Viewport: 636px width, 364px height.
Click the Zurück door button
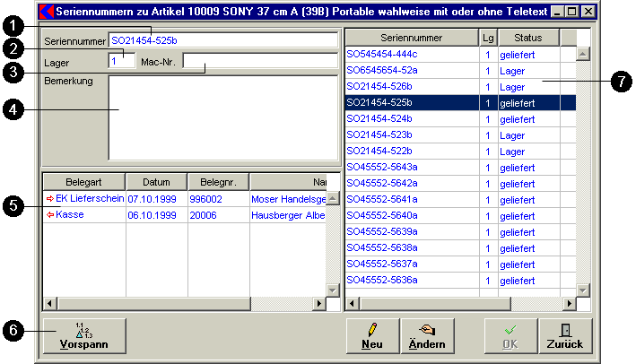coord(565,335)
